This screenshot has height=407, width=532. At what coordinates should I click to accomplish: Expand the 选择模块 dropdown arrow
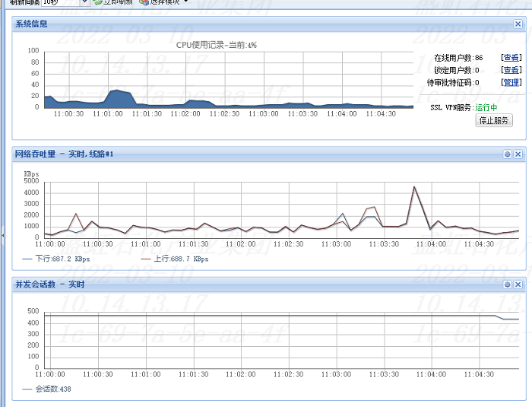coord(185,2)
